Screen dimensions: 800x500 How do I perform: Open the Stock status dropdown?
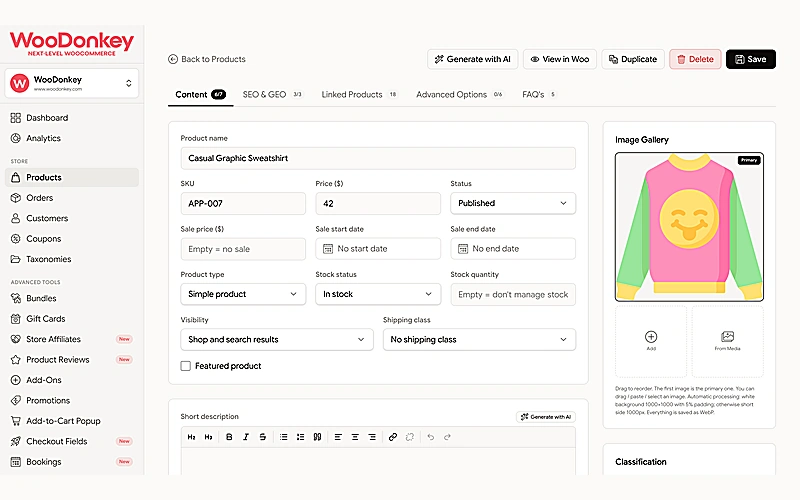[378, 294]
